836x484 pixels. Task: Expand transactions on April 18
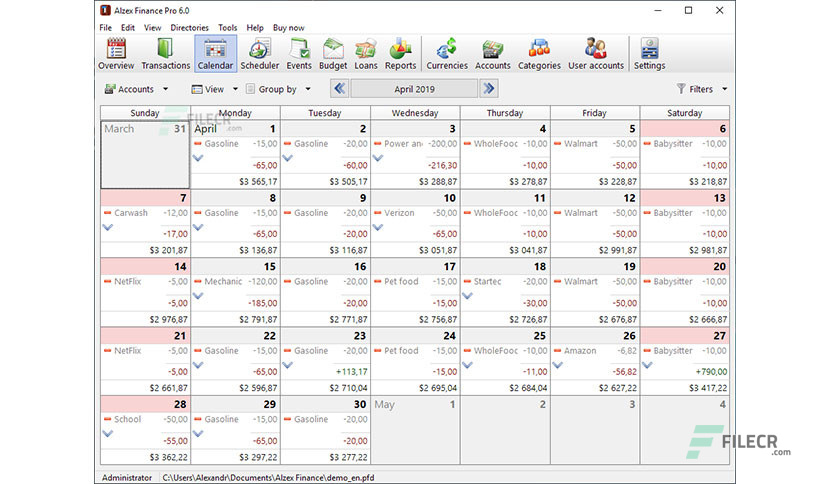point(468,296)
